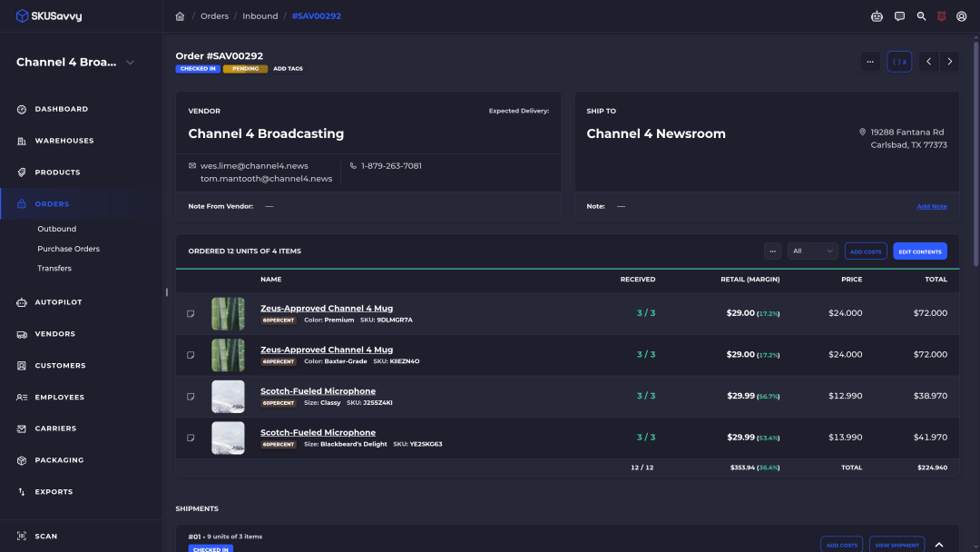980x552 pixels.
Task: Click the Packaging box icon
Action: click(x=22, y=460)
